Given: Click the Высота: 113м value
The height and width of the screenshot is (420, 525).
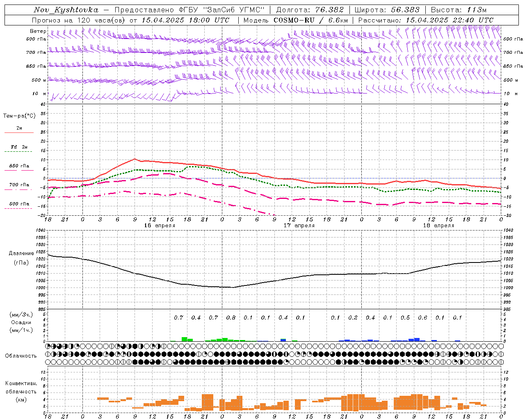Looking at the screenshot, I should 459,10.
